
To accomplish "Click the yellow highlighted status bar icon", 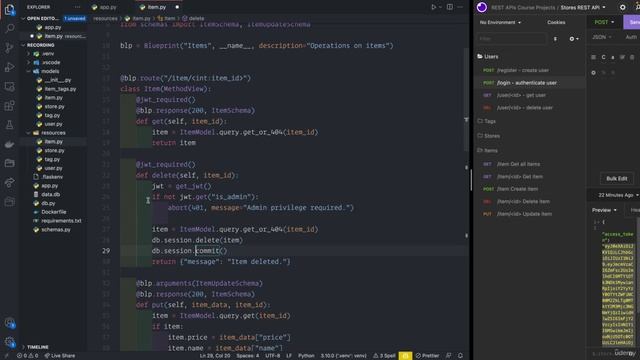I will click(x=405, y=356).
